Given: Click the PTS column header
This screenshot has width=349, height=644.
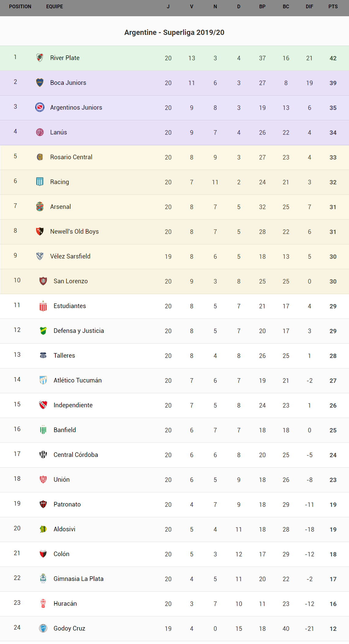Looking at the screenshot, I should (x=333, y=6).
